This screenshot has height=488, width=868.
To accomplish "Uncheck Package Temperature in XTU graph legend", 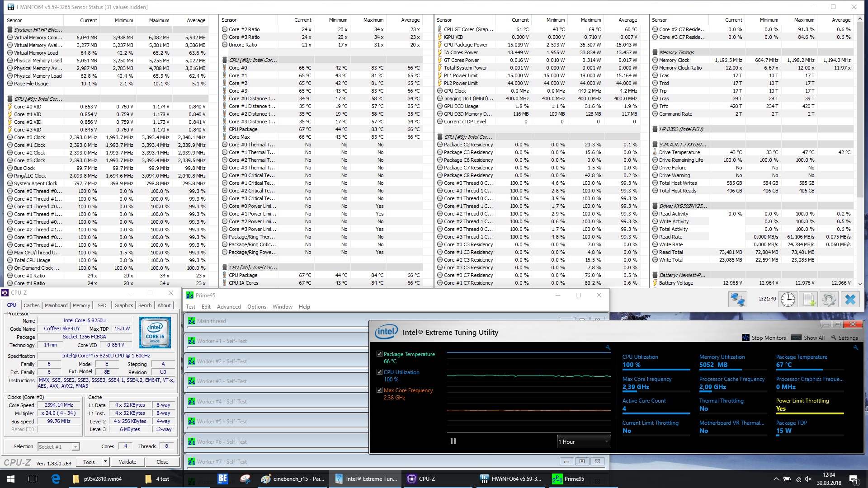I will [x=380, y=354].
